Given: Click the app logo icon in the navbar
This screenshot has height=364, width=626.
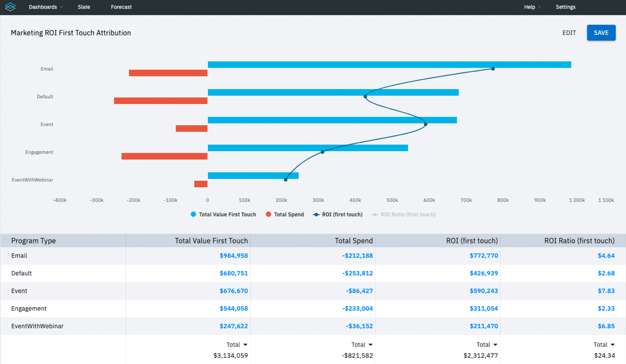Looking at the screenshot, I should coord(10,7).
